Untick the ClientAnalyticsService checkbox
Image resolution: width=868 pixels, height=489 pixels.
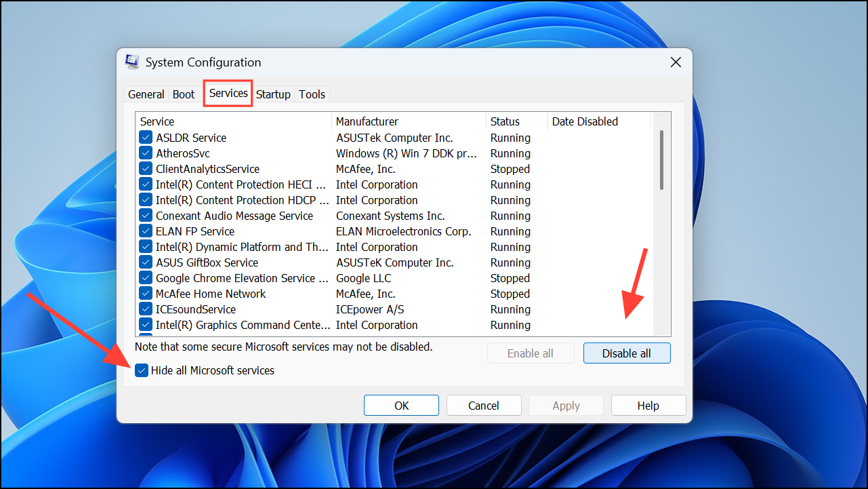[145, 168]
